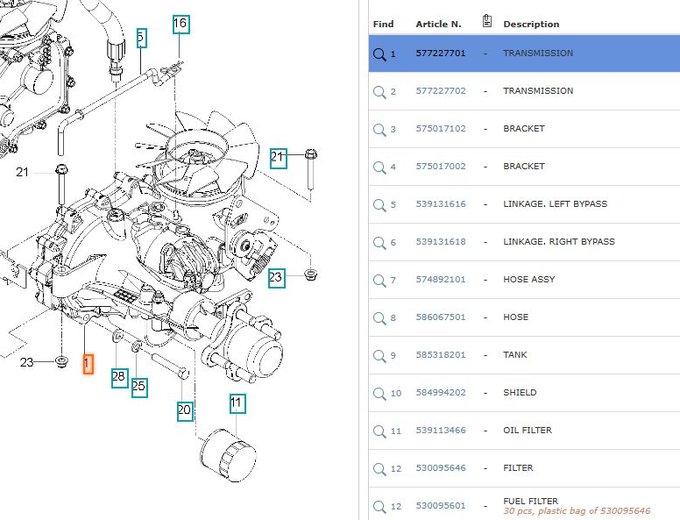Click magnifier icon for TANK row
This screenshot has height=520, width=680.
click(x=379, y=356)
